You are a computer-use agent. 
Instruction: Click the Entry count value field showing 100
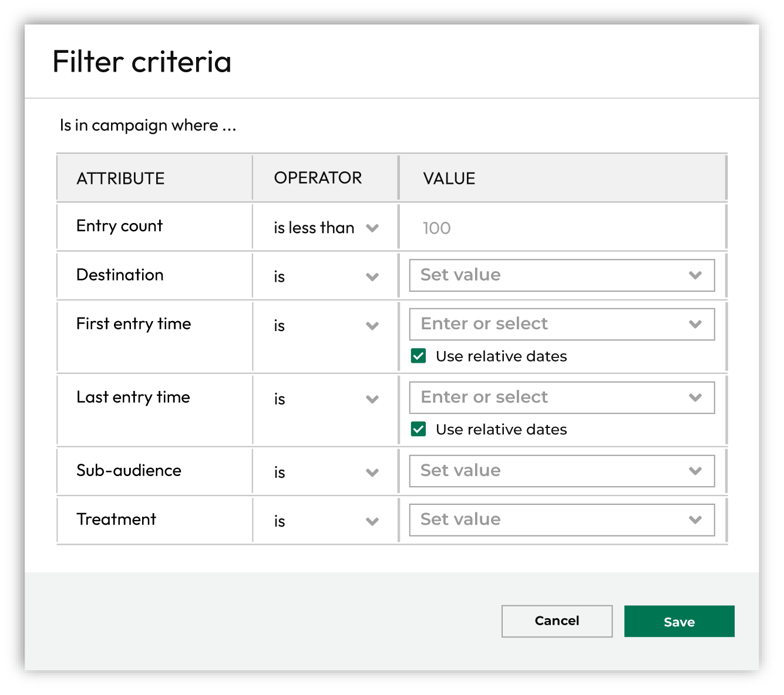click(562, 228)
